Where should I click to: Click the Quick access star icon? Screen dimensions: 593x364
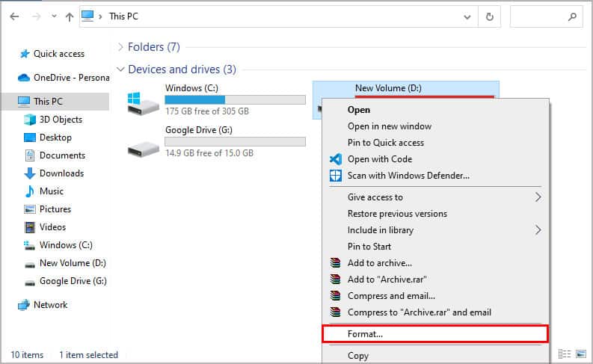tap(23, 54)
